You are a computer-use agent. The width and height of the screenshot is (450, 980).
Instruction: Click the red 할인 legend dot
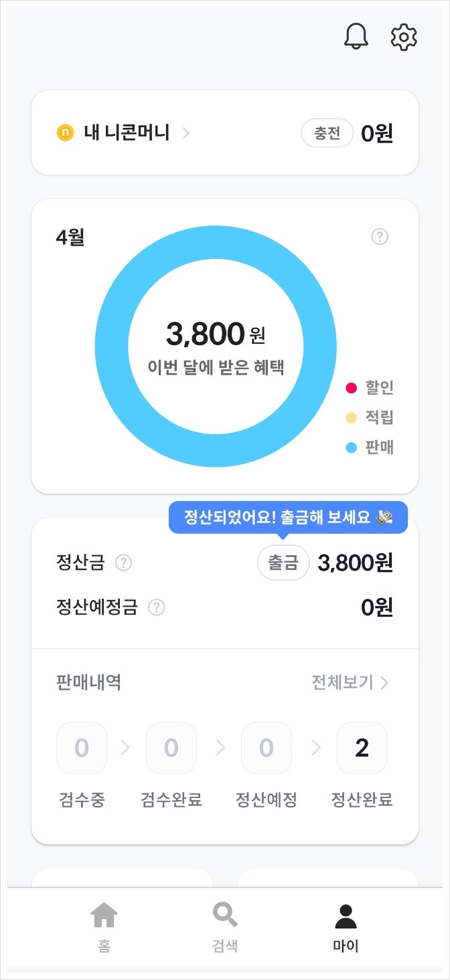pos(351,388)
